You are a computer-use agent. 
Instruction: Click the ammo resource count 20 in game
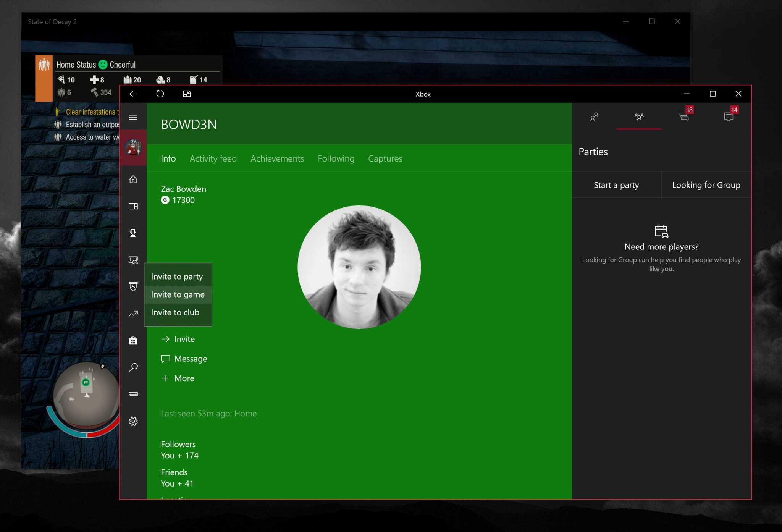tap(132, 79)
